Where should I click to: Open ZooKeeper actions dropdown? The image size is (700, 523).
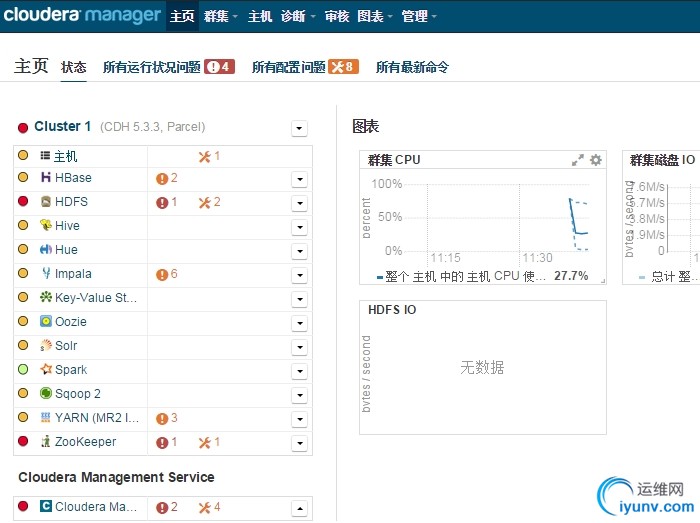(x=300, y=444)
